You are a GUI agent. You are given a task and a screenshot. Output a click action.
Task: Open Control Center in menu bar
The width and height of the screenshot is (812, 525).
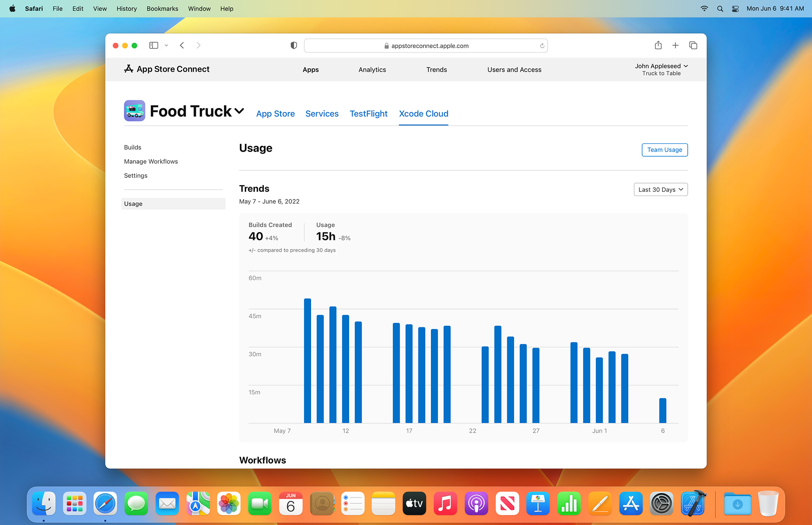click(x=735, y=9)
